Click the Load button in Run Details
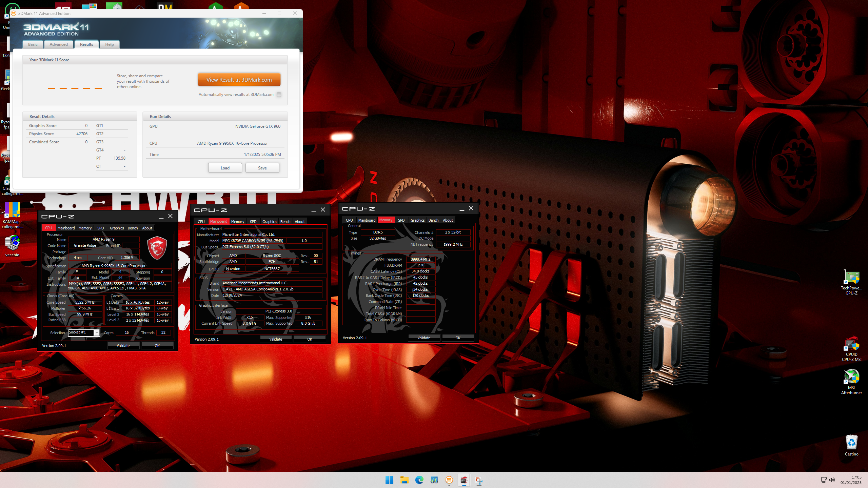This screenshot has width=868, height=488. click(x=225, y=168)
